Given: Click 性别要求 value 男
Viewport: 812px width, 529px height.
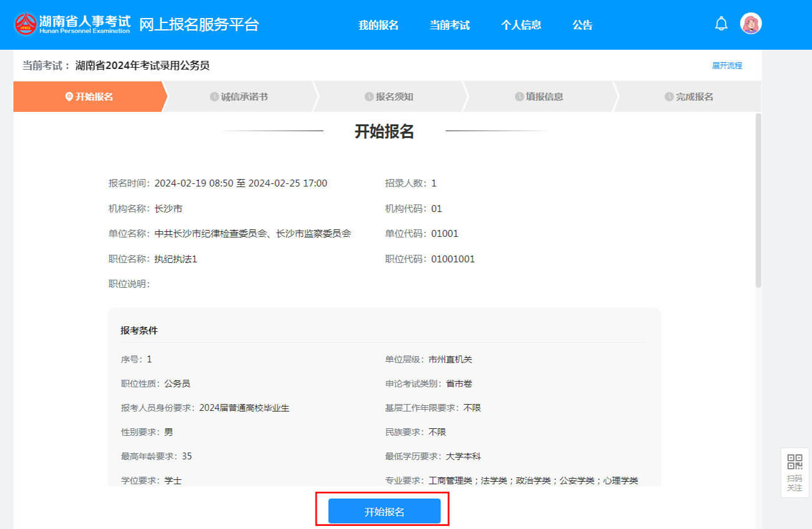Looking at the screenshot, I should click(x=168, y=432).
